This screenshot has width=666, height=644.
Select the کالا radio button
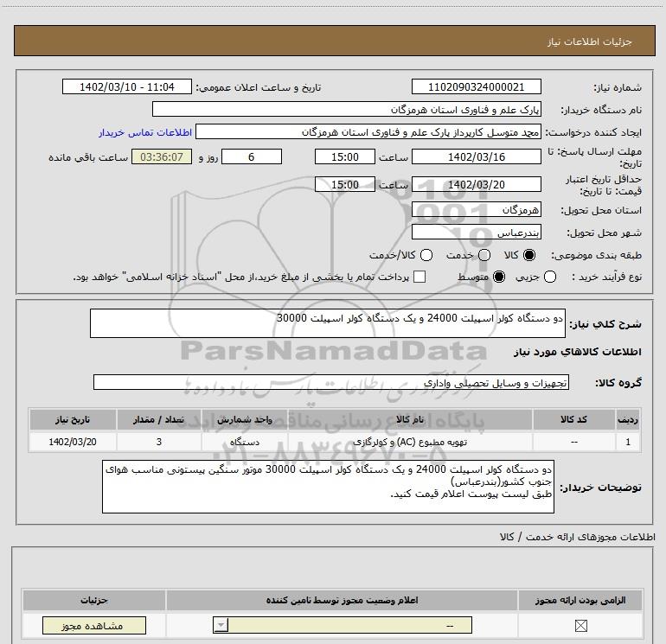(x=529, y=255)
